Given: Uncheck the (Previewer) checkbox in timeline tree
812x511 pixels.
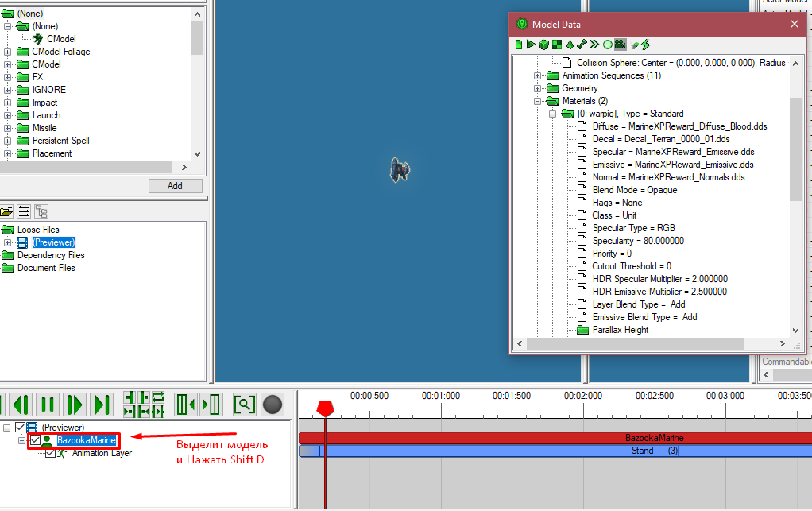Looking at the screenshot, I should [20, 428].
